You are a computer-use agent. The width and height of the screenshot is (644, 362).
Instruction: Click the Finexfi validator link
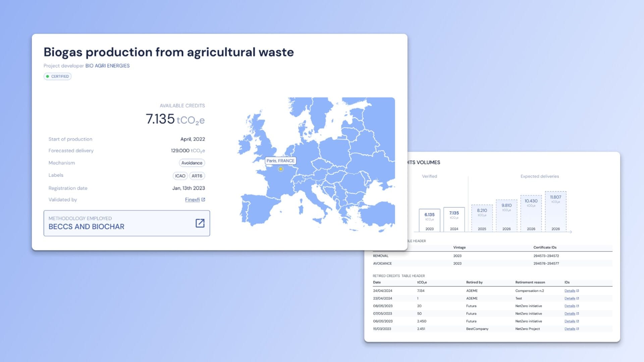[x=192, y=200]
